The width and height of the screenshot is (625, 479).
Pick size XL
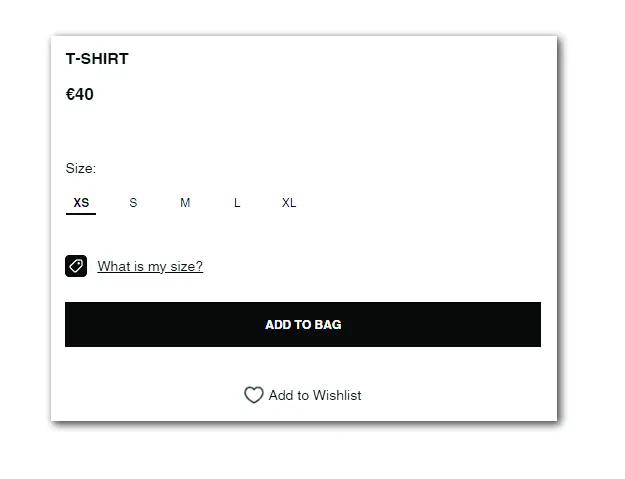click(x=289, y=203)
